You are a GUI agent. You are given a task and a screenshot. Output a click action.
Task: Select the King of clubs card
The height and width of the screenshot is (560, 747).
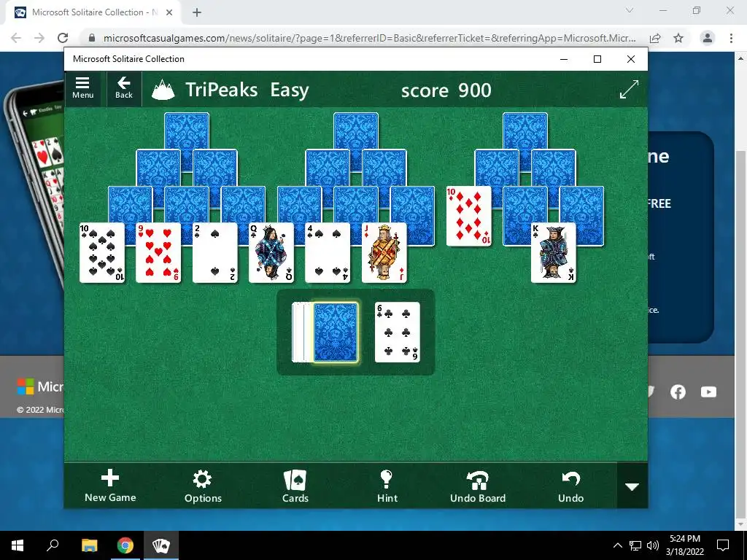pyautogui.click(x=554, y=253)
